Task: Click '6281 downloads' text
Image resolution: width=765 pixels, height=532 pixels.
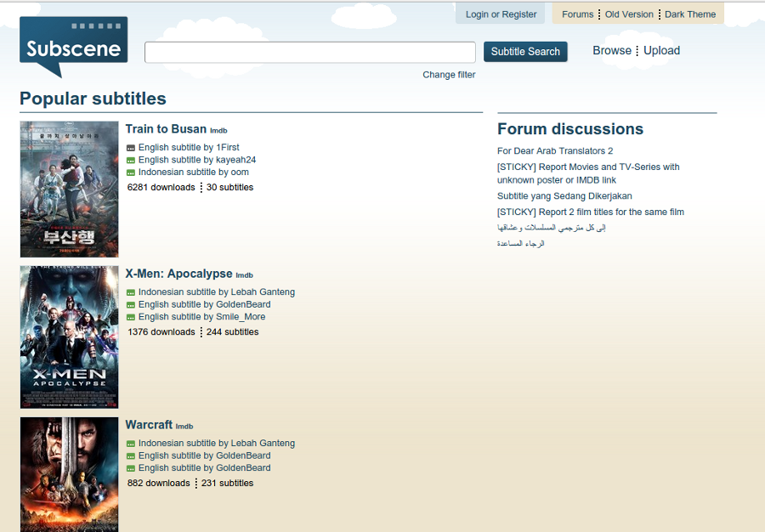Action: point(161,187)
